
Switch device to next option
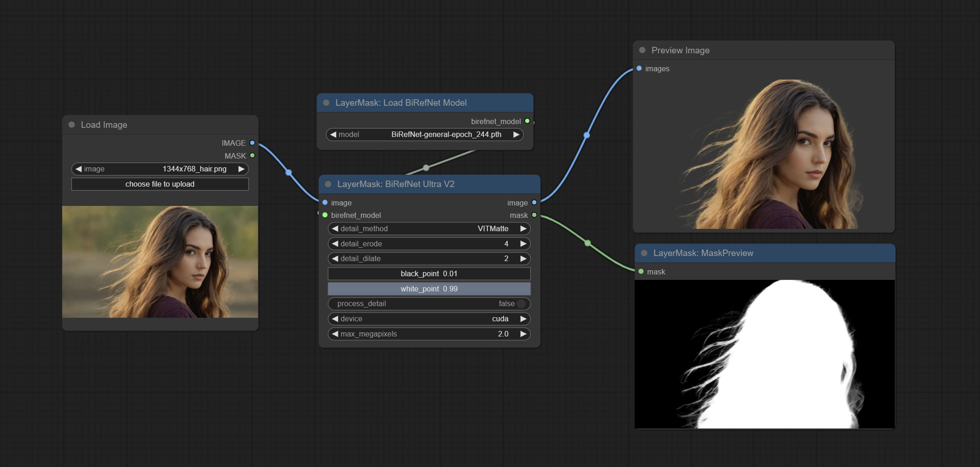523,319
